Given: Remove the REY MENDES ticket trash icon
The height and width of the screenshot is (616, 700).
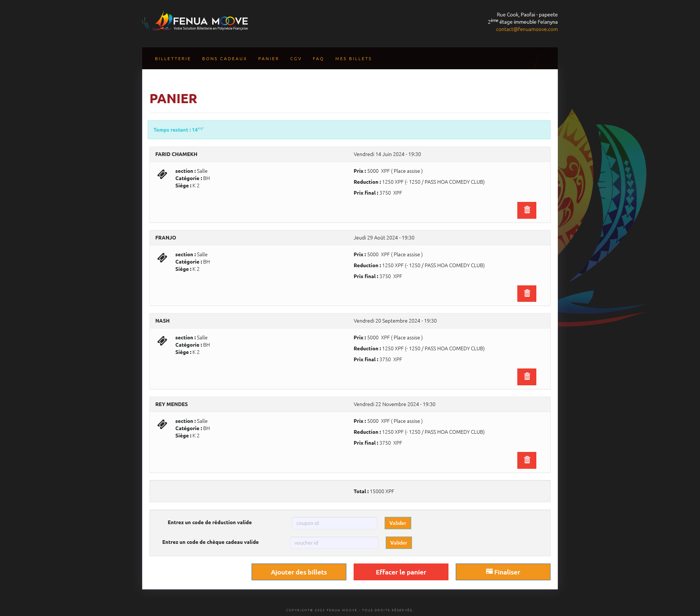Looking at the screenshot, I should pyautogui.click(x=526, y=460).
